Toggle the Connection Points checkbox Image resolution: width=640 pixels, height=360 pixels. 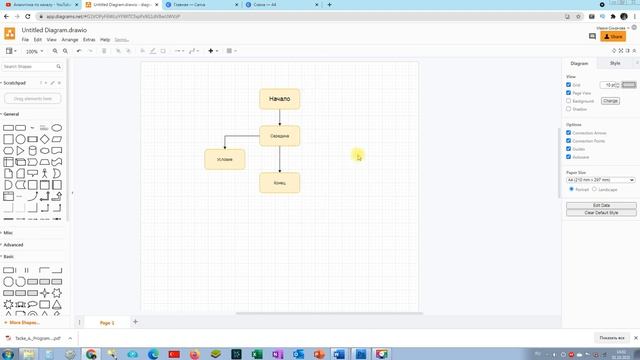point(569,140)
